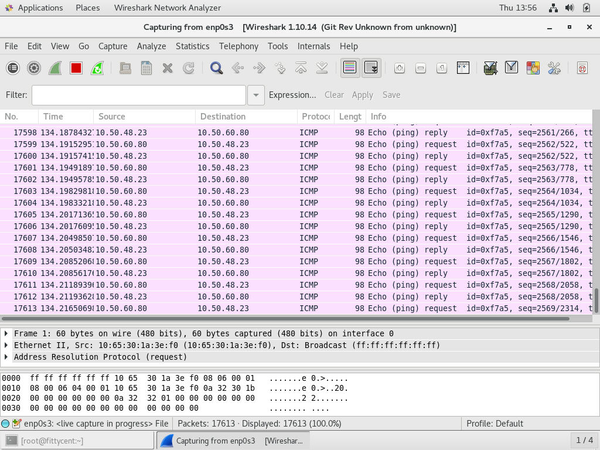Edit display filter icon
Viewport: 600px width, 450px height.
[x=512, y=68]
